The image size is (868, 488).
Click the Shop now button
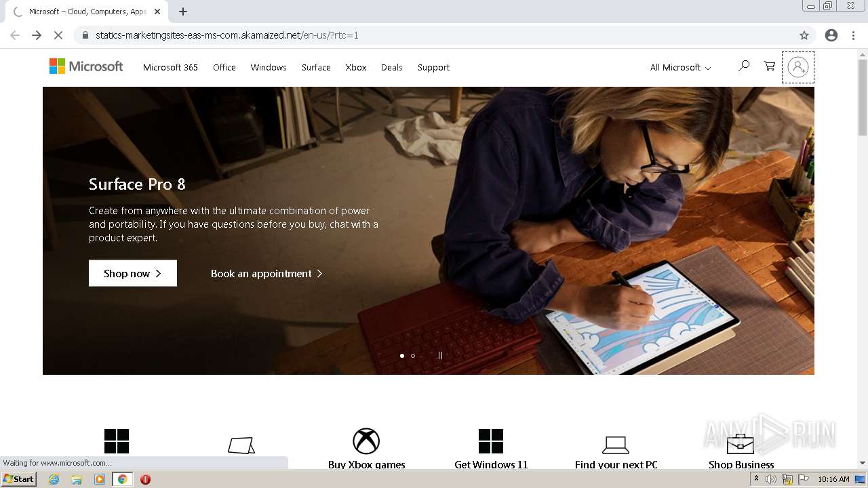133,273
